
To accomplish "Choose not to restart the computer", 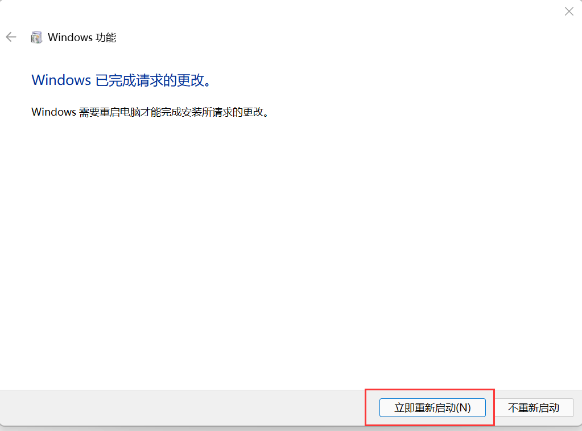I will click(x=533, y=408).
